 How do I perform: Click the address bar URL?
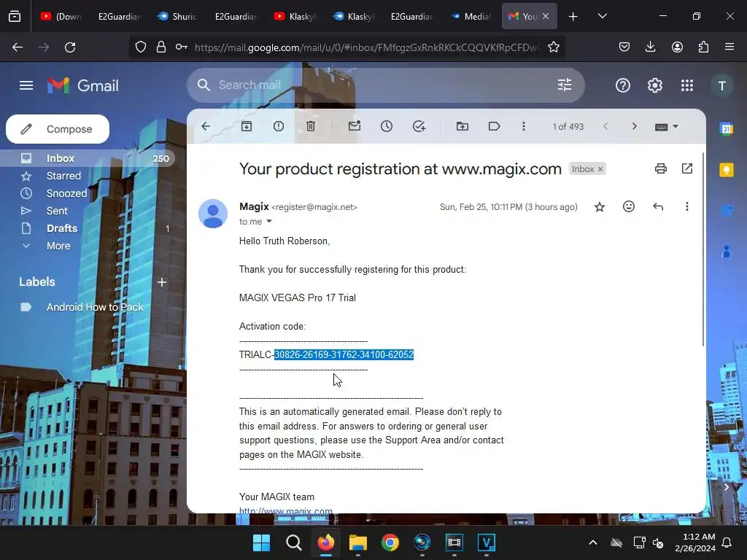(367, 47)
